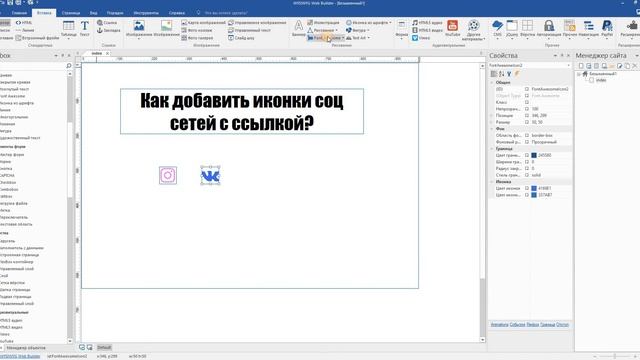The height and width of the screenshot is (360, 640).
Task: Show categorized view in the Properties panel
Action: (493, 74)
